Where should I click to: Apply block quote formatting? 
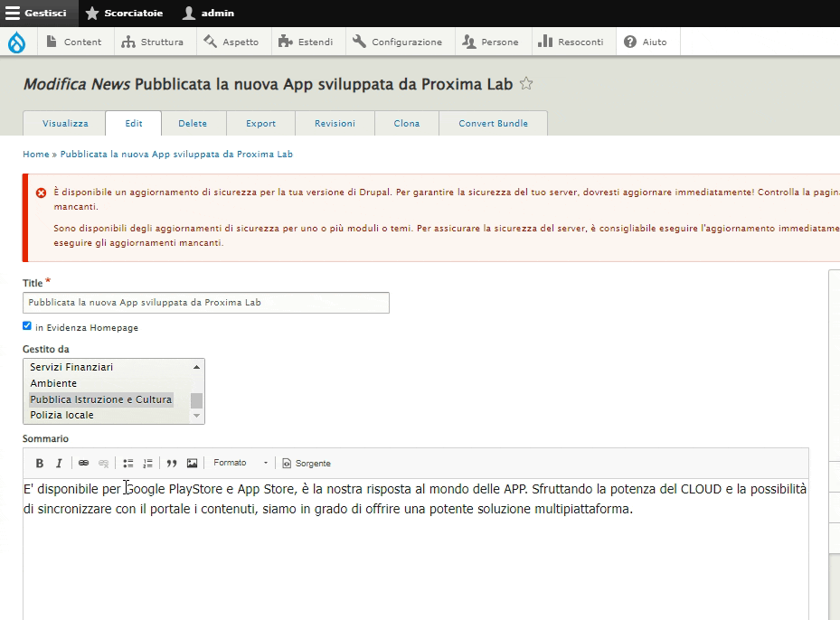point(172,464)
